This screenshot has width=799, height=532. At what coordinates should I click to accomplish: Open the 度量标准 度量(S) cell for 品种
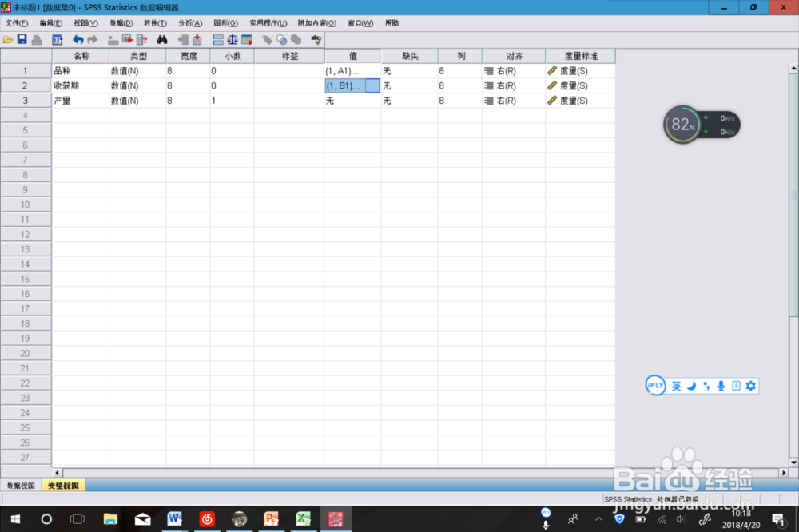[x=580, y=71]
